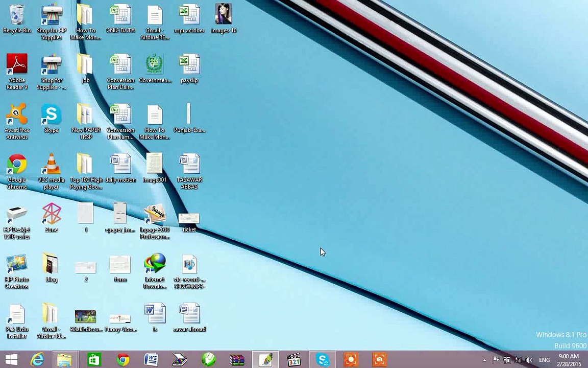588x368 pixels.
Task: Switch to the paint app in the taskbar
Action: [265, 359]
